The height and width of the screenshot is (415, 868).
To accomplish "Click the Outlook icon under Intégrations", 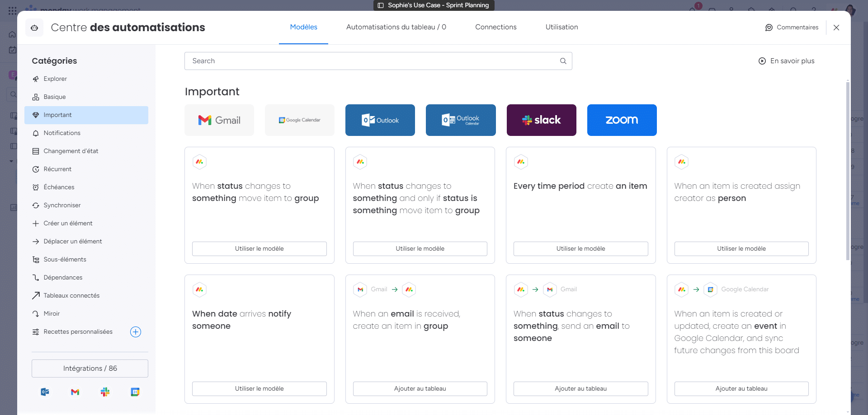I will 45,392.
